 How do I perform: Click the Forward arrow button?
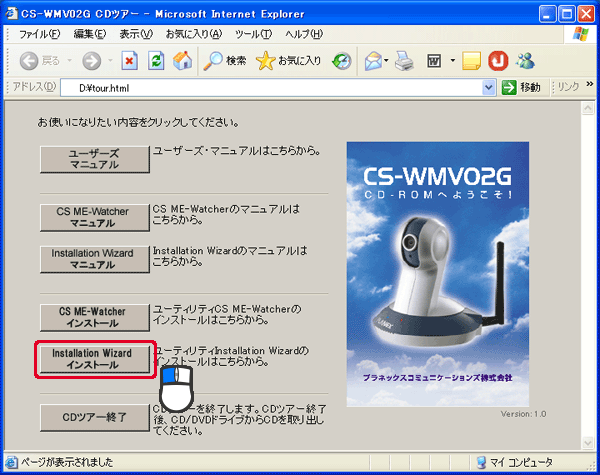click(91, 60)
